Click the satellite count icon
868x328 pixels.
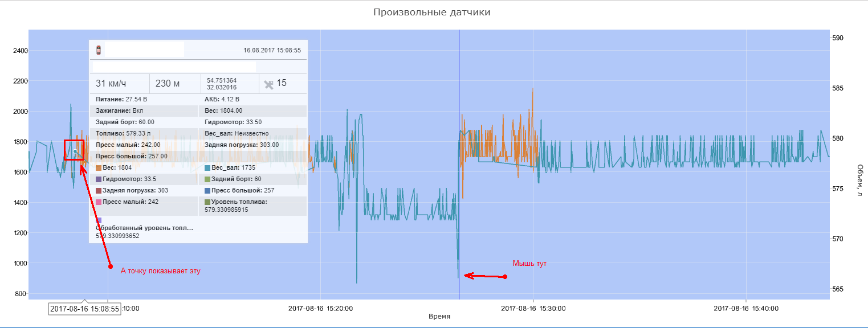tap(268, 84)
